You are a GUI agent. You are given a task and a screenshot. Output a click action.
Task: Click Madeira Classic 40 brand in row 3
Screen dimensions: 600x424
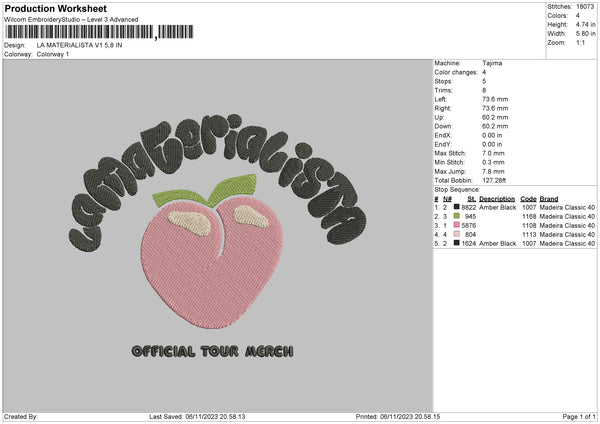click(567, 225)
